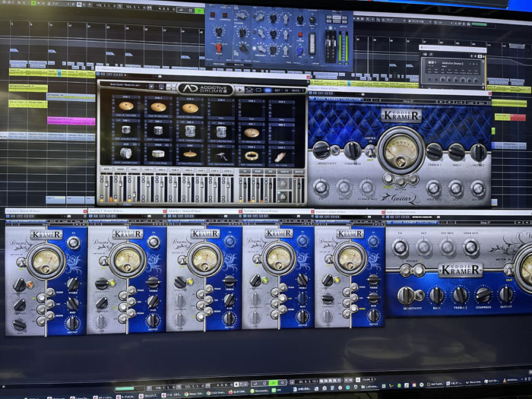Viewport: 532px width, 399px height.
Task: Select the TOM 4 floor tom slot
Action: click(x=221, y=131)
